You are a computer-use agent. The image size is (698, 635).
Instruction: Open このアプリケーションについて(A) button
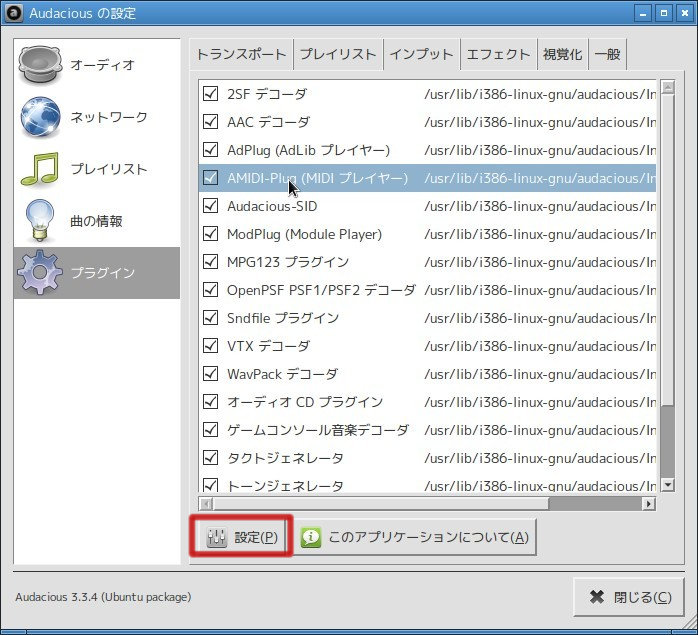tap(415, 537)
